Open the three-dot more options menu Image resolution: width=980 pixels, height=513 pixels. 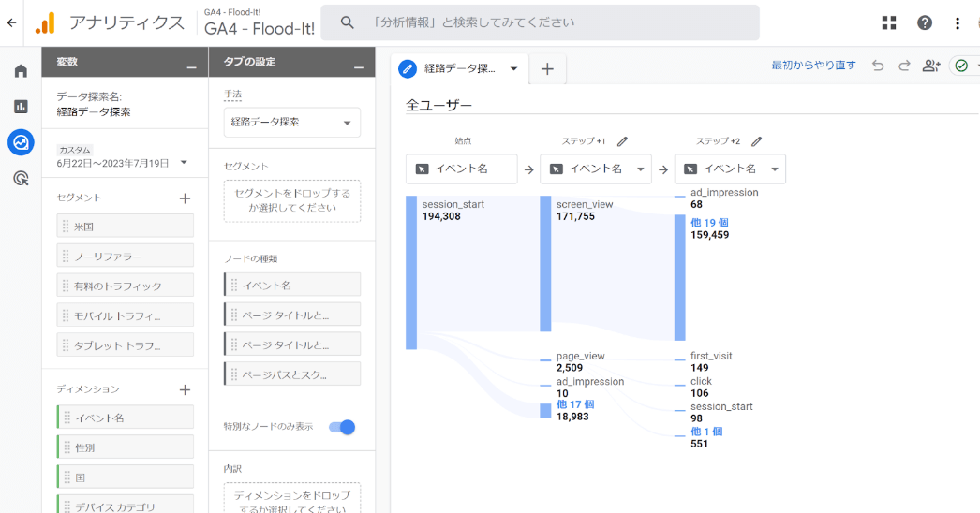click(957, 23)
